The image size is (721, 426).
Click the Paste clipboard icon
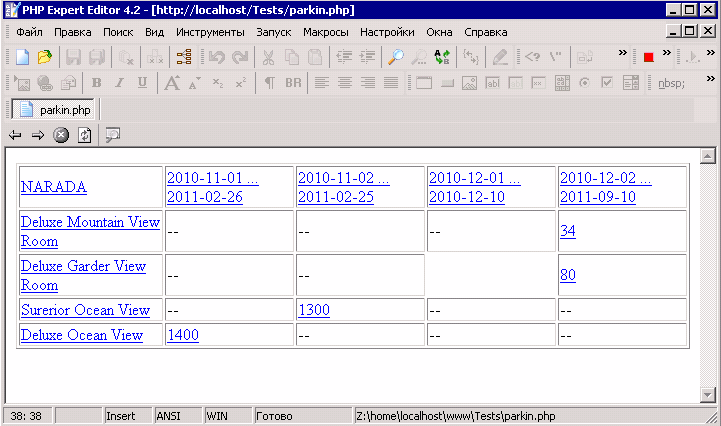click(x=315, y=57)
